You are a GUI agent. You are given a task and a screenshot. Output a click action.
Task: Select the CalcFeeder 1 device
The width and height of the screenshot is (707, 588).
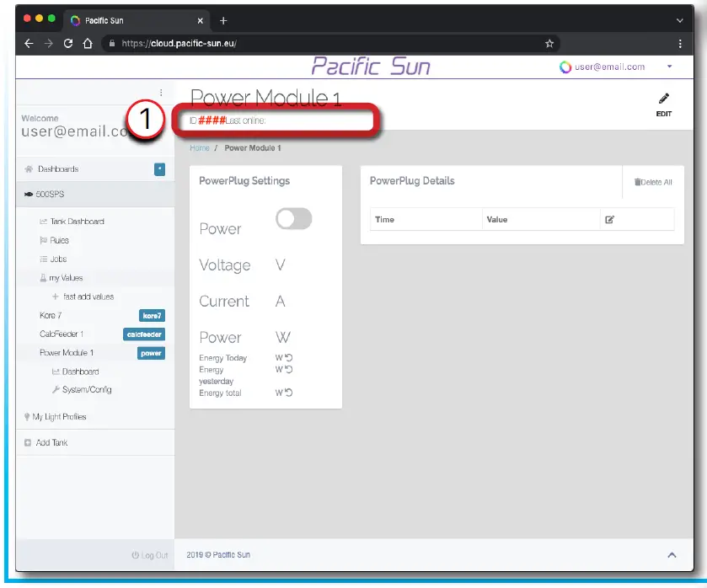pyautogui.click(x=62, y=334)
